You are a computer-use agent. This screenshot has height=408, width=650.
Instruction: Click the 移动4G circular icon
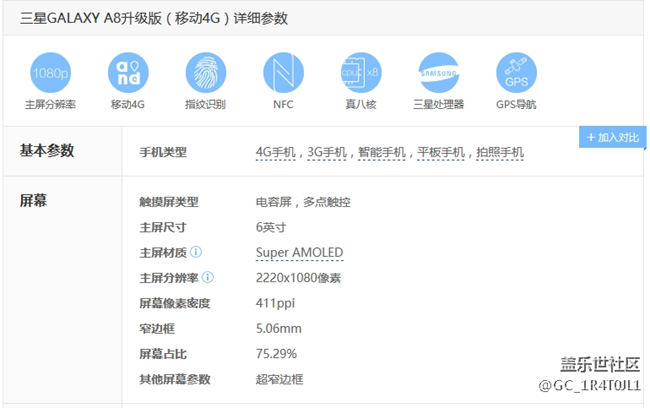127,73
